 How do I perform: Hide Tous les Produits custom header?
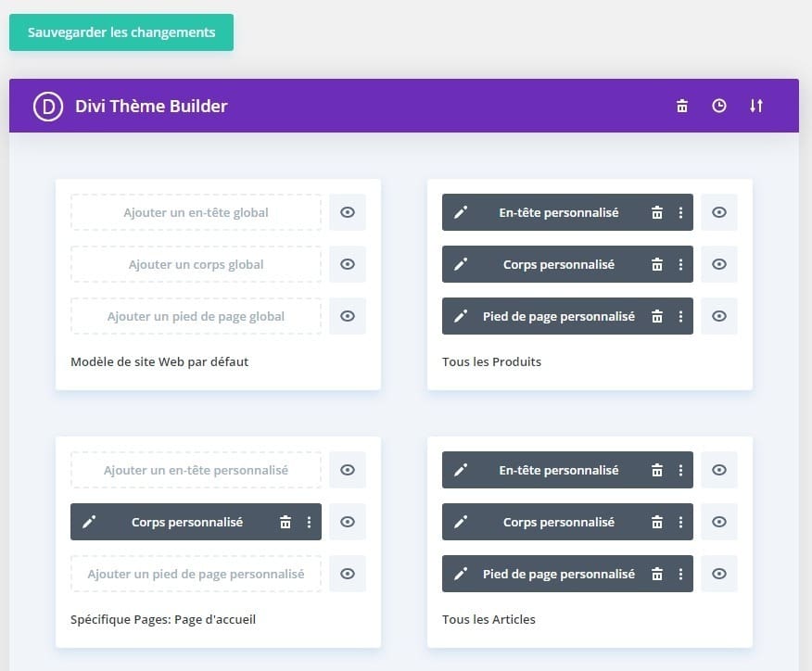[718, 212]
